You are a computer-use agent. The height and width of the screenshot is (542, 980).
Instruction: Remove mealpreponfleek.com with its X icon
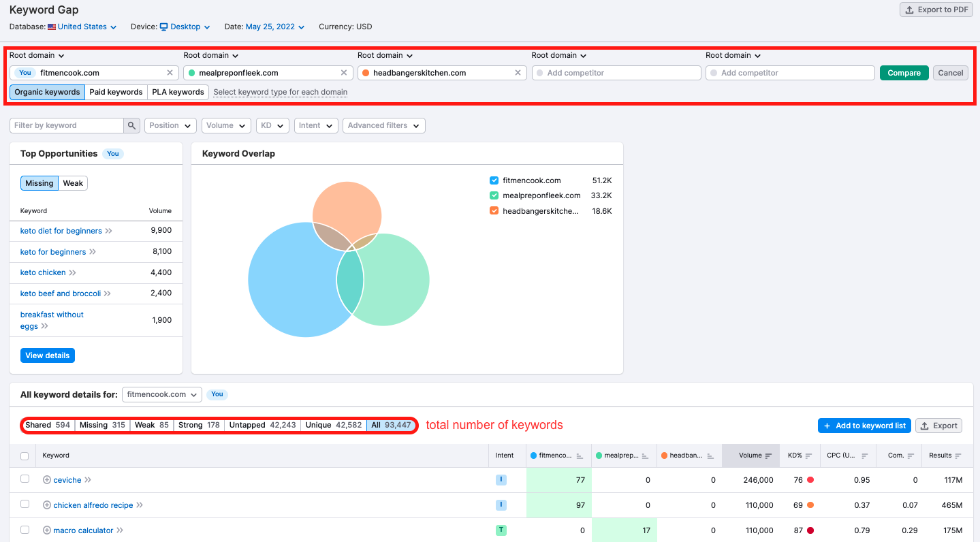[x=344, y=73]
